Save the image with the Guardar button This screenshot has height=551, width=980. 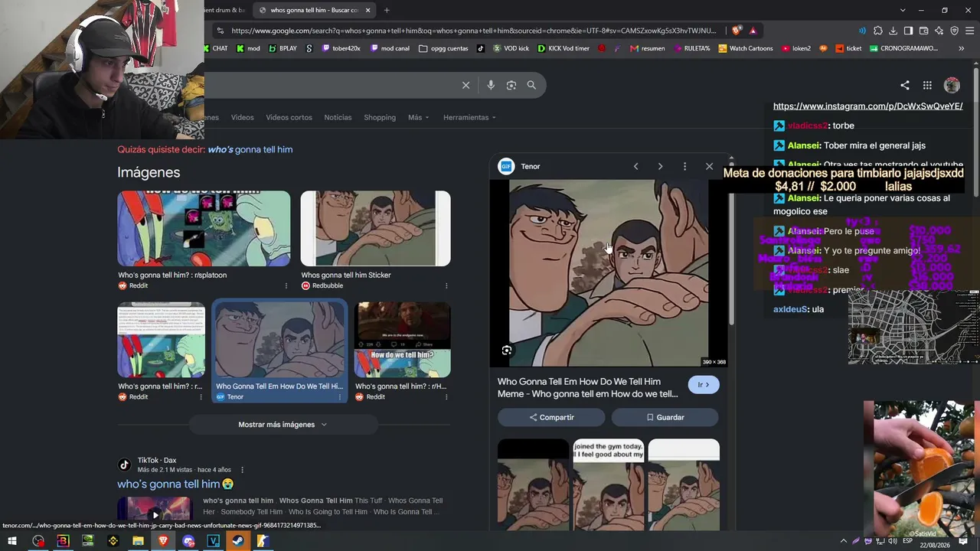665,417
